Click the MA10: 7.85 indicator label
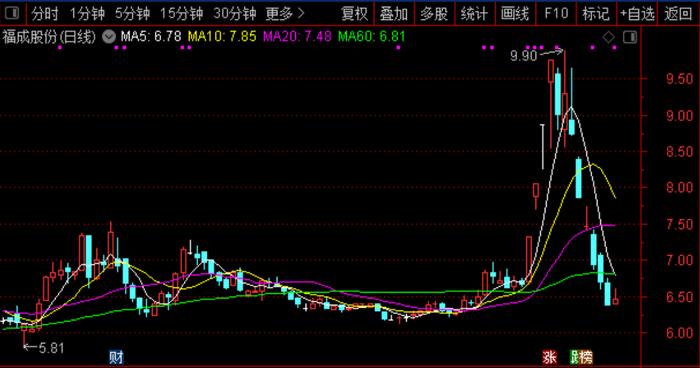 [222, 36]
